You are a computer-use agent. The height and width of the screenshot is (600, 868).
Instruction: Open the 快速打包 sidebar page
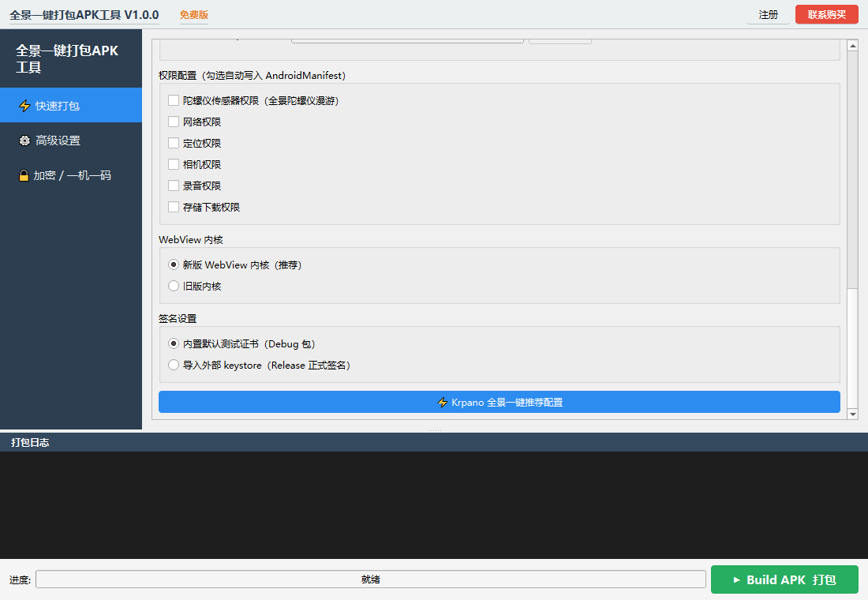71,105
